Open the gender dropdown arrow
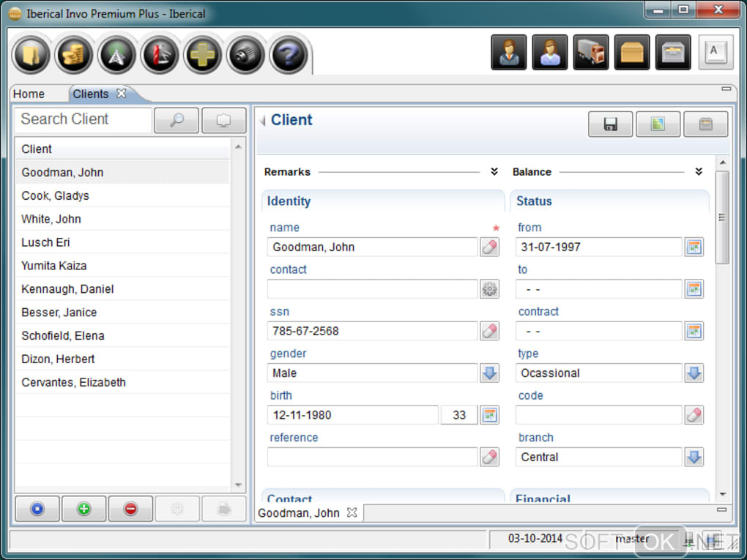Image resolution: width=747 pixels, height=560 pixels. (x=490, y=373)
